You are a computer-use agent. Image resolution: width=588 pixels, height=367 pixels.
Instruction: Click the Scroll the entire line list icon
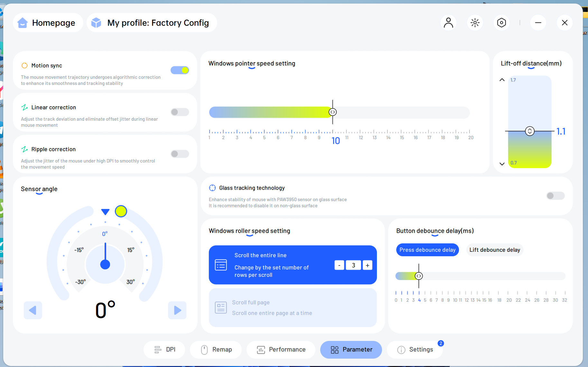pos(221,265)
